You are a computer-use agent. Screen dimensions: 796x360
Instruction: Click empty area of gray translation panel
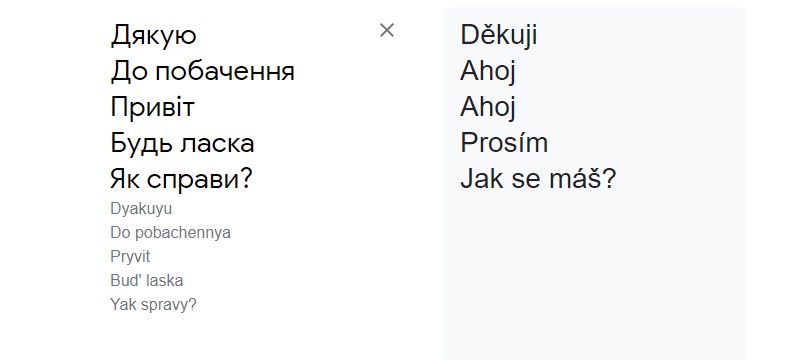[x=594, y=274]
